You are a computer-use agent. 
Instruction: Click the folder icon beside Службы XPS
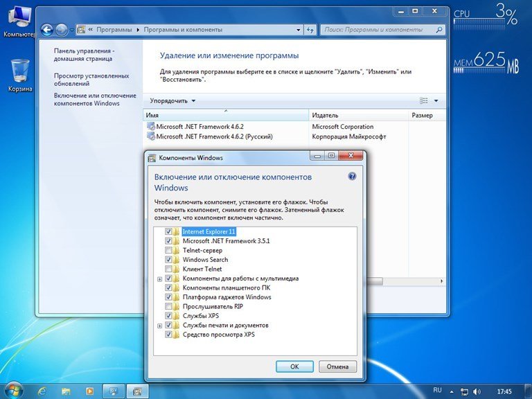coord(176,316)
